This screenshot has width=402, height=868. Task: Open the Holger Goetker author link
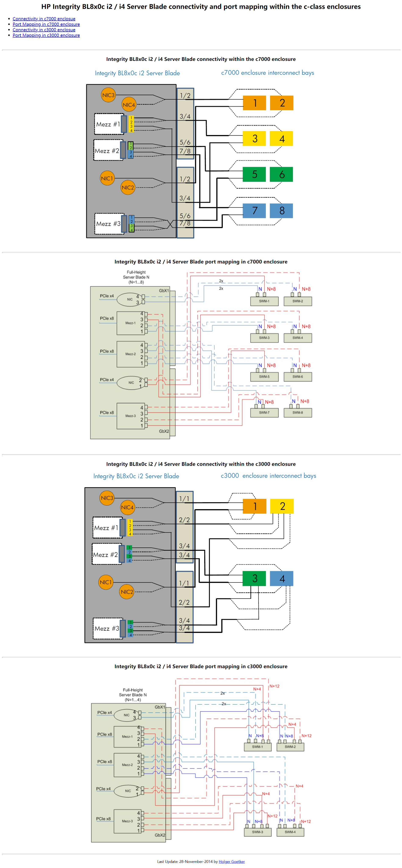232,862
